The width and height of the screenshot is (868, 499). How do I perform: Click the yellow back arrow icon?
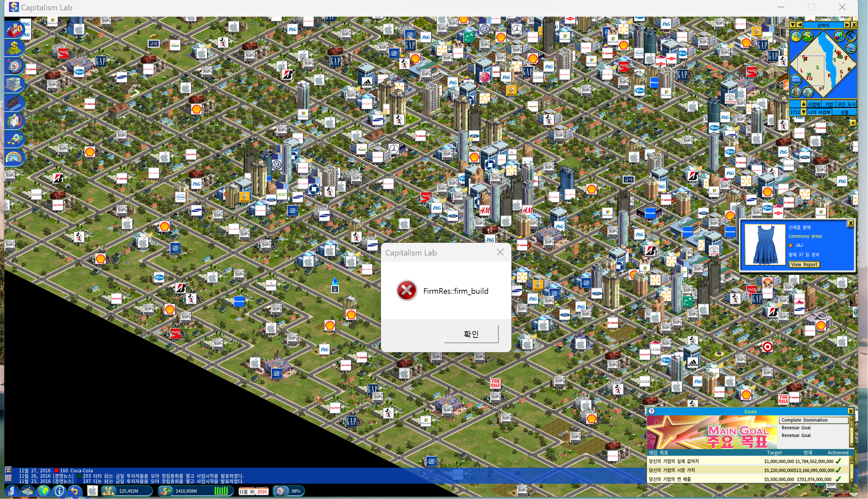(75, 491)
